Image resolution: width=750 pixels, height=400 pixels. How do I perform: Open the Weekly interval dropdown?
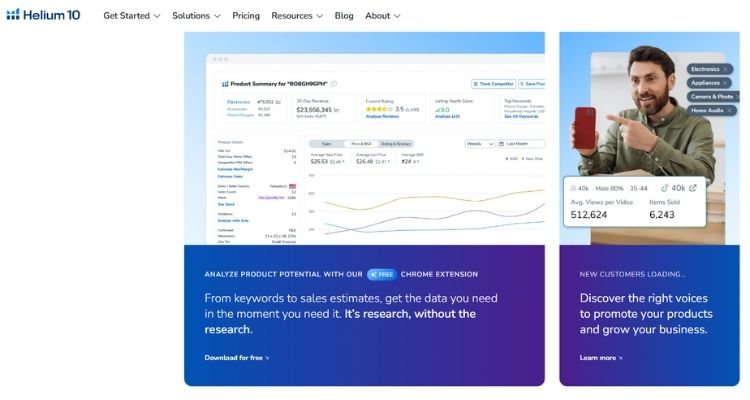click(480, 144)
